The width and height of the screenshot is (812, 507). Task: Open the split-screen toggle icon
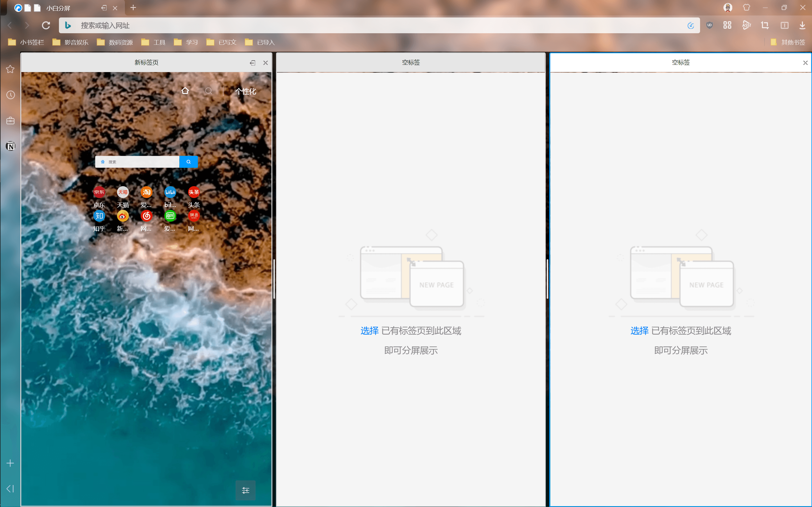(784, 25)
